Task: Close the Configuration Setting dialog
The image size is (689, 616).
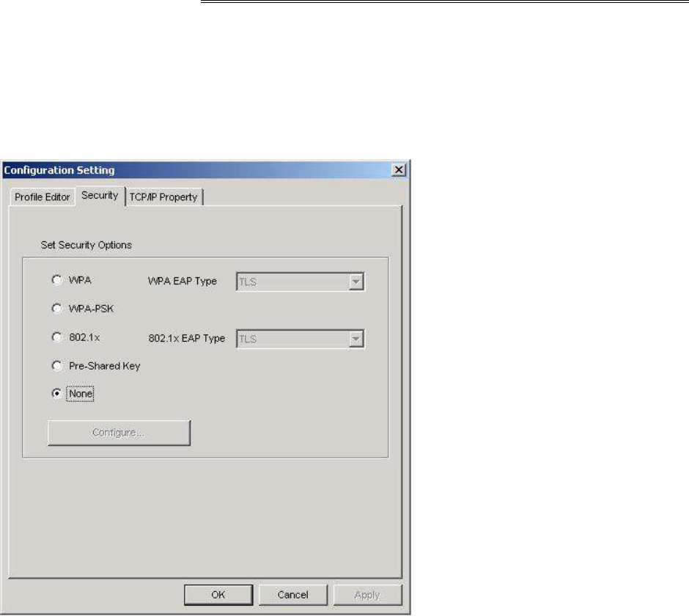Action: click(399, 169)
